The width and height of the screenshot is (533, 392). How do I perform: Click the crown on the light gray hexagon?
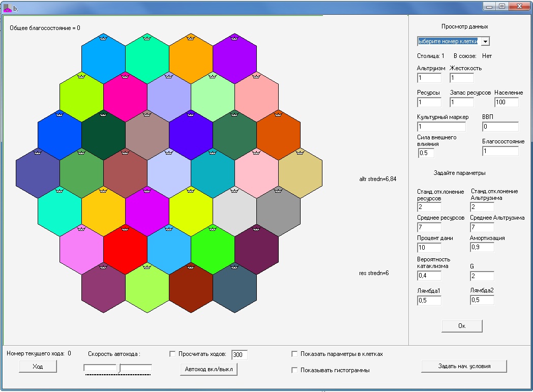pyautogui.click(x=234, y=191)
